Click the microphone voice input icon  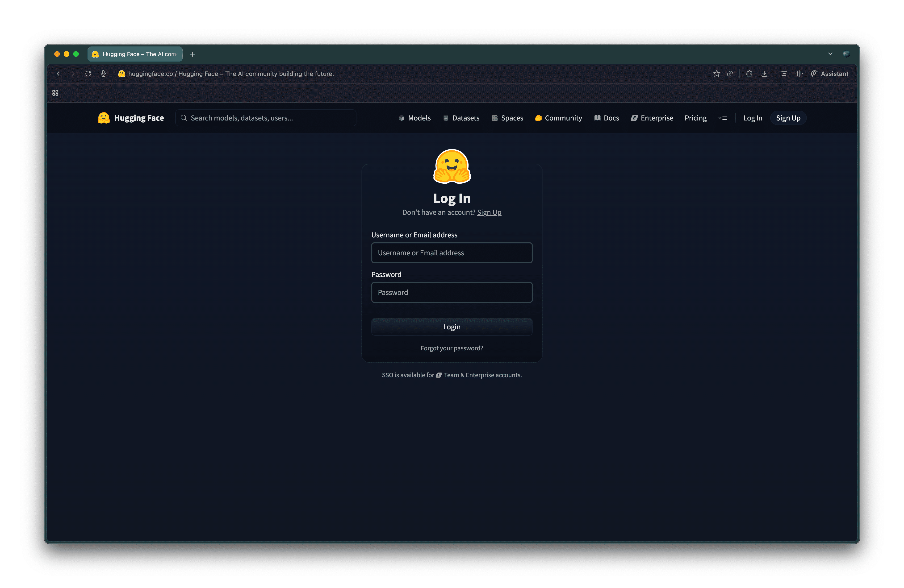point(103,74)
